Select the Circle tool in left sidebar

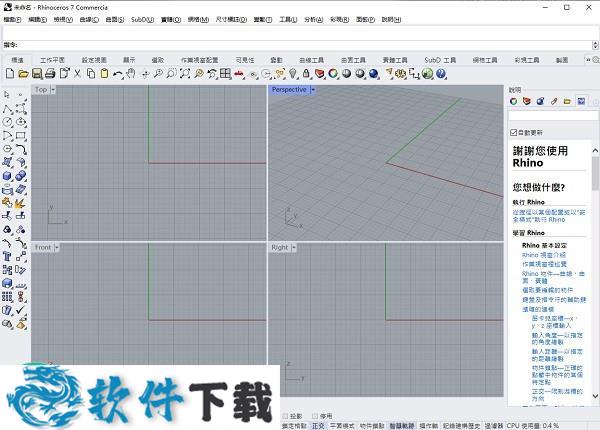7,122
